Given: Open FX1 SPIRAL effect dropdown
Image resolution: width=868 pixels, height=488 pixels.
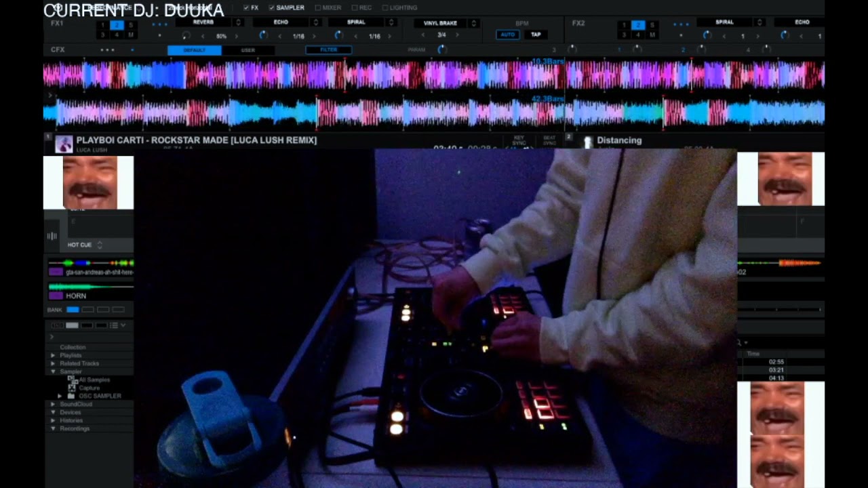Looking at the screenshot, I should point(391,22).
